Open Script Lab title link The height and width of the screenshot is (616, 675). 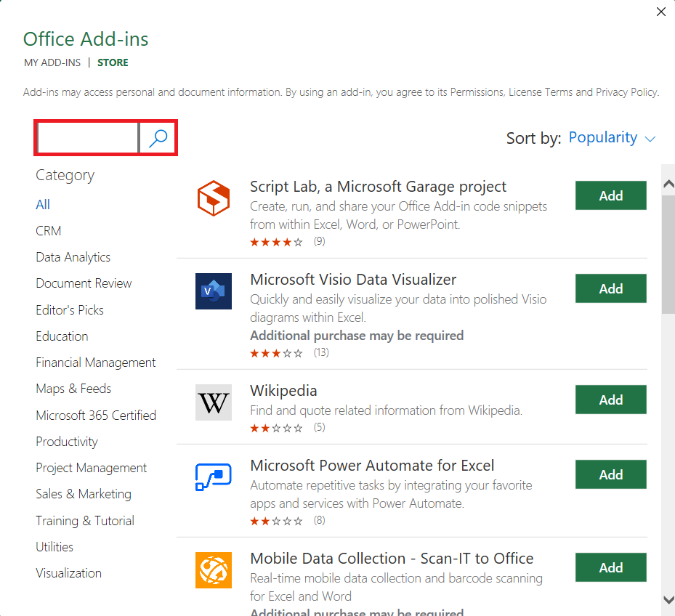point(378,187)
